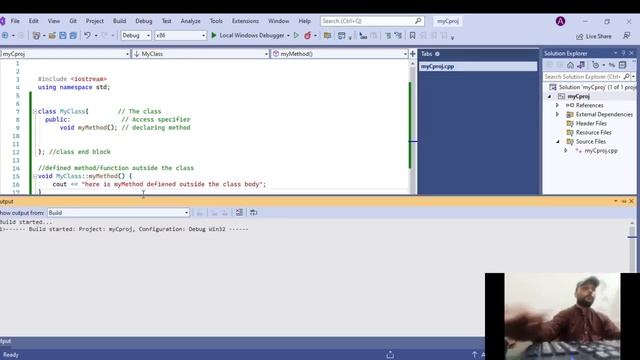The width and height of the screenshot is (640, 360).
Task: Toggle Word Wrap in Output toolbar
Action: click(x=253, y=212)
